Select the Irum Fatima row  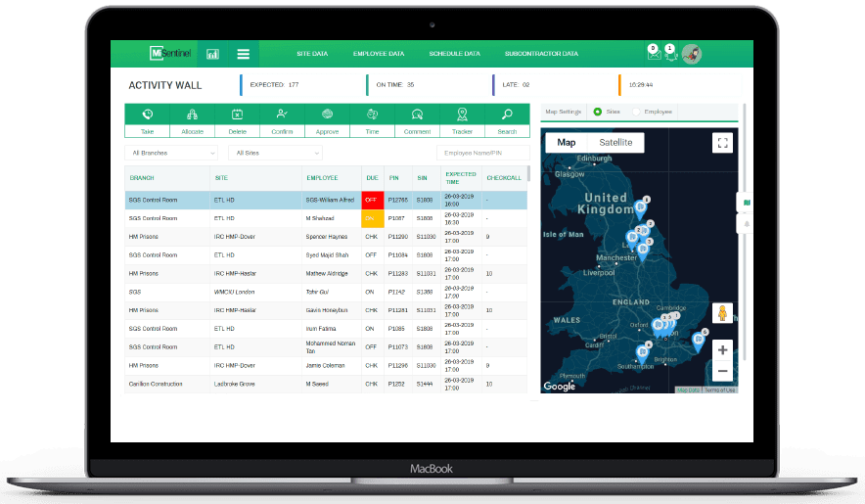[x=326, y=329]
